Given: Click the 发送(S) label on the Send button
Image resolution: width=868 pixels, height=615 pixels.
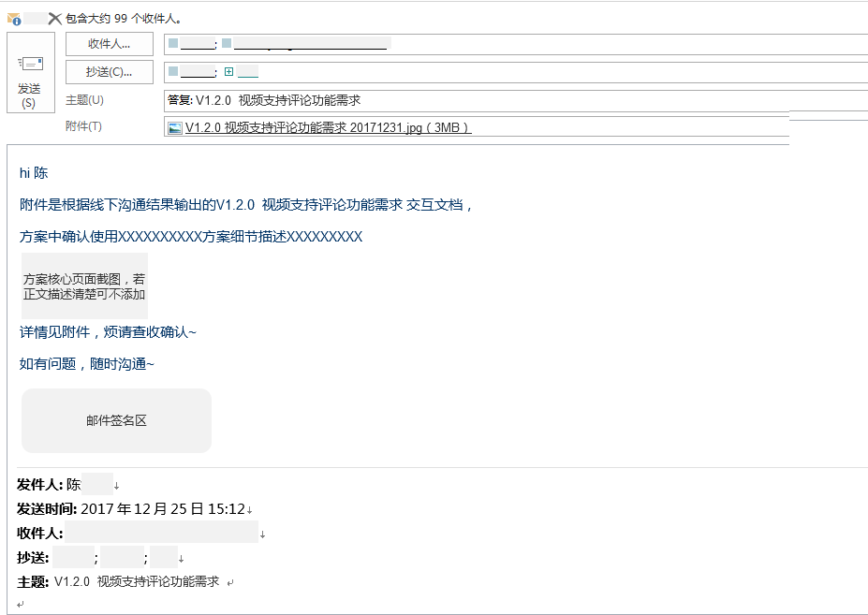Looking at the screenshot, I should 29,95.
